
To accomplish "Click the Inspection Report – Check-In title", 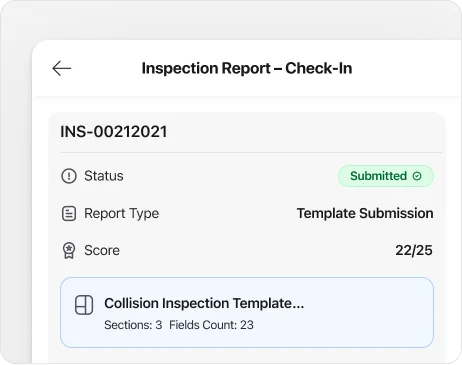I will click(247, 68).
